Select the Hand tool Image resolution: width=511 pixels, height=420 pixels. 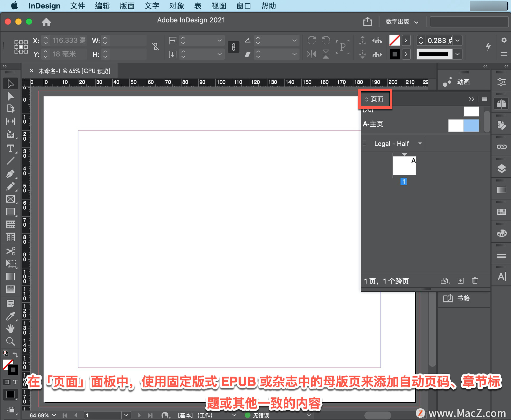point(10,329)
